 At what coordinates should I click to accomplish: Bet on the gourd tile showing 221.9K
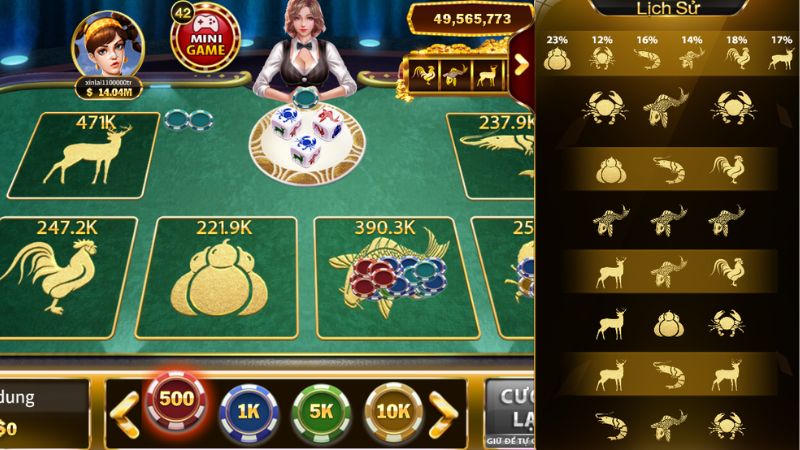(x=217, y=278)
